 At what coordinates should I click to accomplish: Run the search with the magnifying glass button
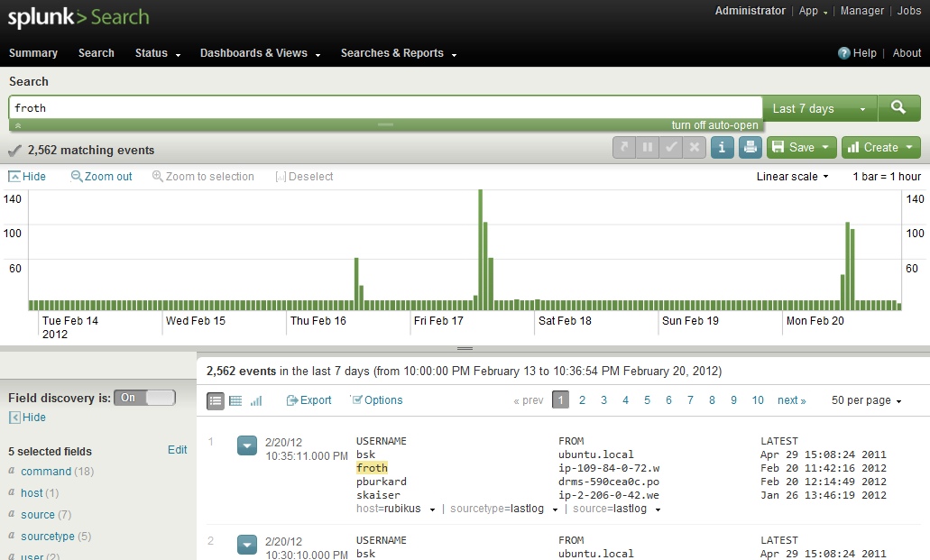pos(898,107)
